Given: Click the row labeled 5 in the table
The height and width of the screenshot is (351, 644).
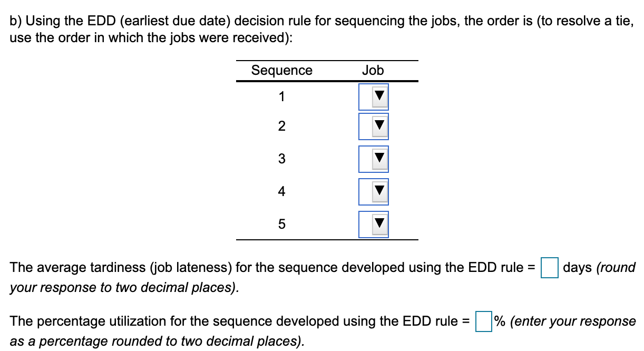Looking at the screenshot, I should pyautogui.click(x=282, y=224).
